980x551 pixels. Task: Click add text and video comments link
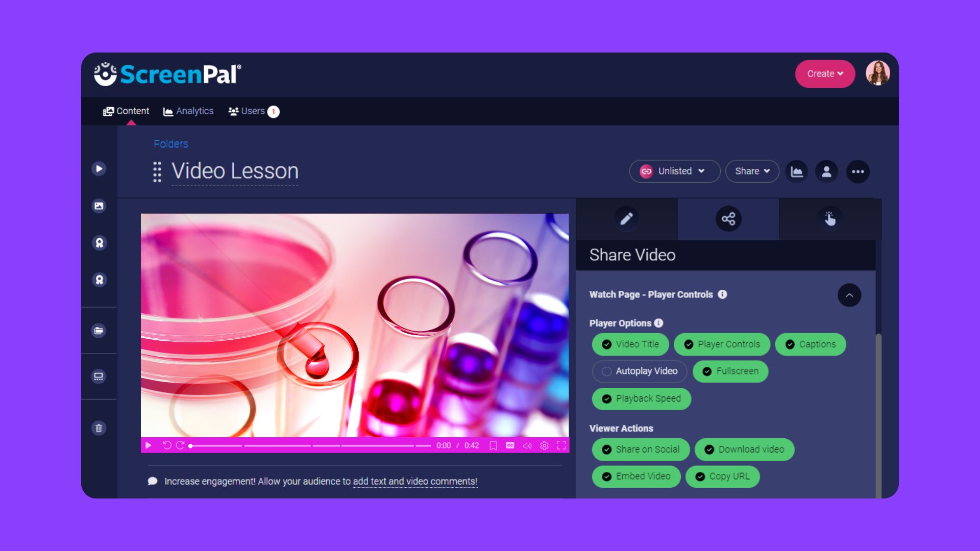click(x=413, y=481)
